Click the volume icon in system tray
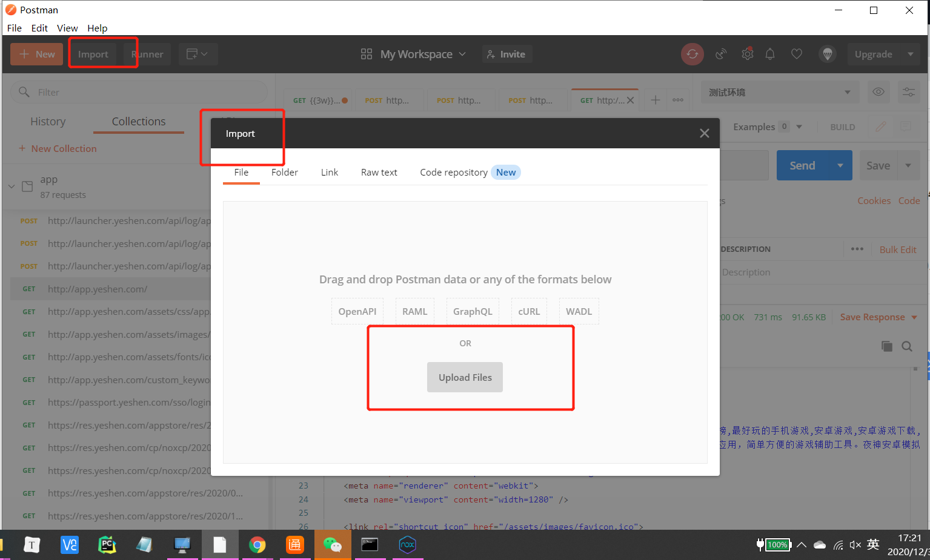This screenshot has height=560, width=930. [855, 545]
